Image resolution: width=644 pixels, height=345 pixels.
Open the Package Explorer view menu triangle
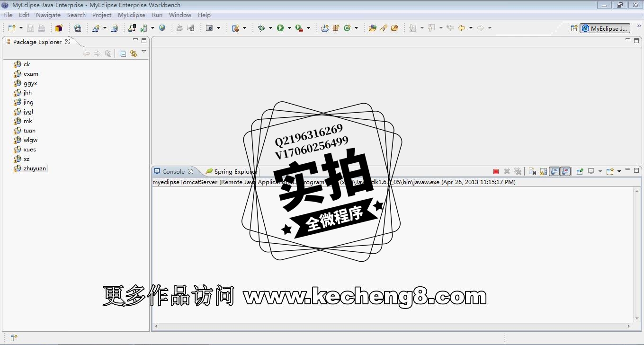(144, 52)
